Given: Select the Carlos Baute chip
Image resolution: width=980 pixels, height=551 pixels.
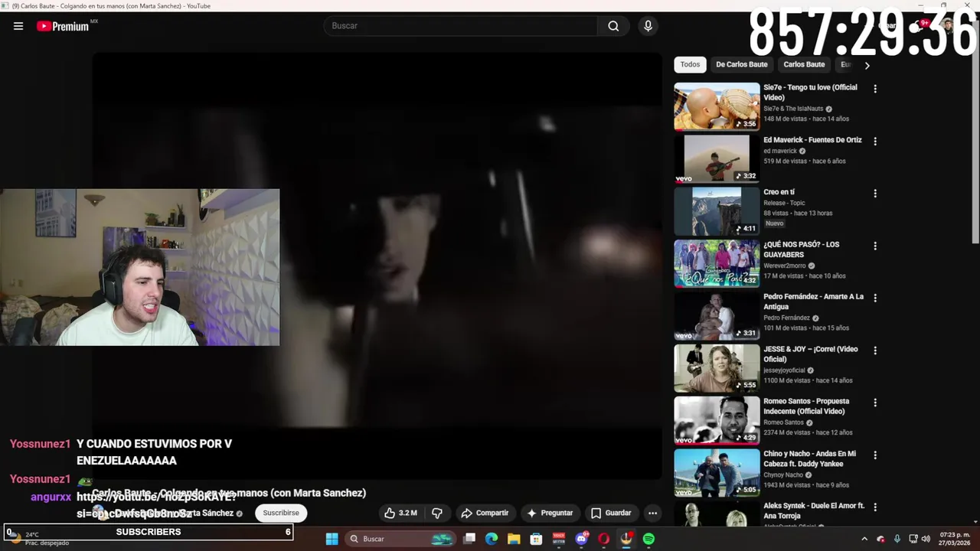Looking at the screenshot, I should [x=804, y=64].
